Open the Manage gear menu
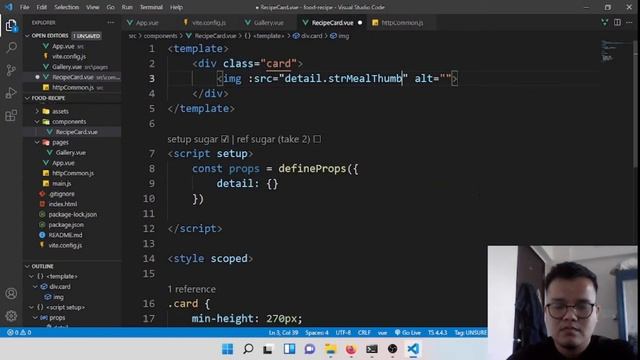 tap(11, 315)
